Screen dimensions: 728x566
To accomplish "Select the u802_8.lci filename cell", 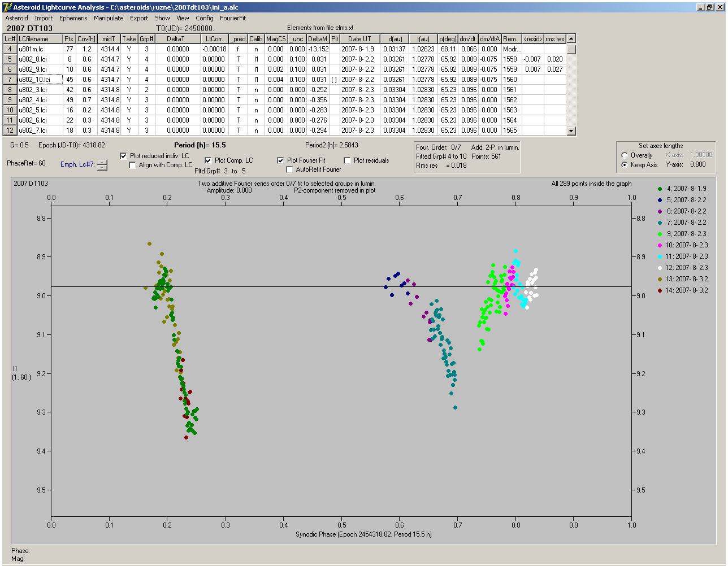I will pos(40,59).
